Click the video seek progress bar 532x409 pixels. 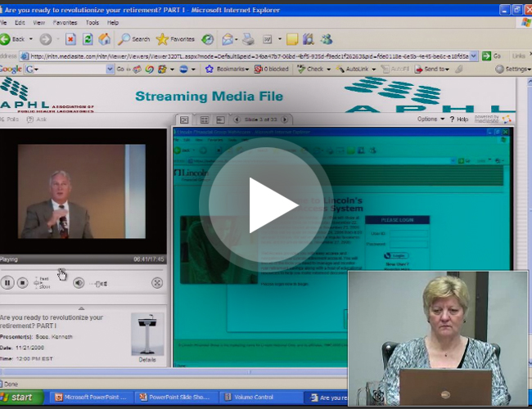coord(81,270)
